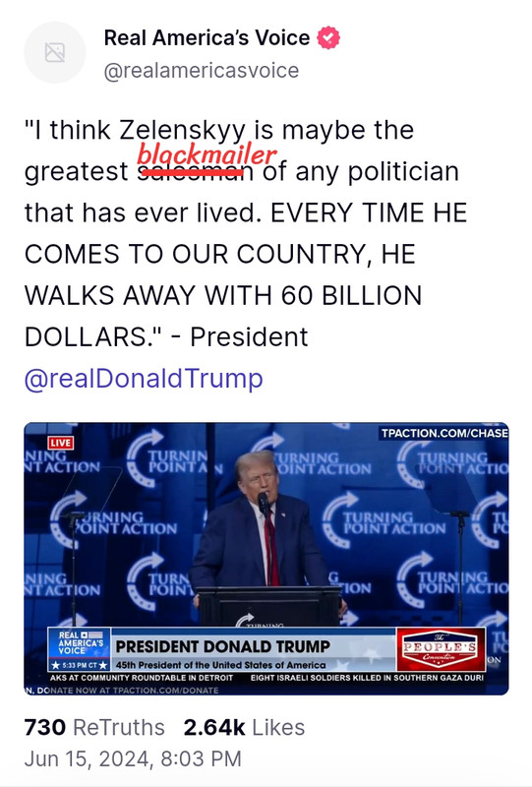Click the scrolling news ticker strip
532x787 pixels.
[266, 678]
